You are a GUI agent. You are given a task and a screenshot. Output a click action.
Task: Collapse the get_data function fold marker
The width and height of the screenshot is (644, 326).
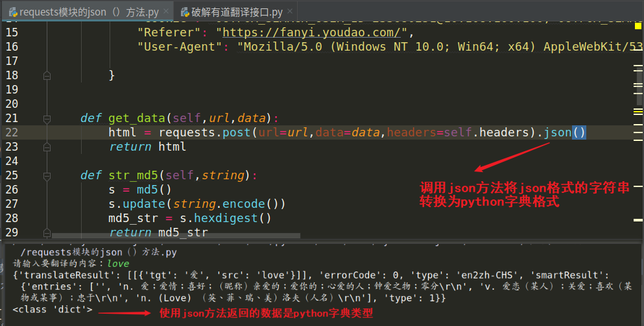(x=47, y=119)
